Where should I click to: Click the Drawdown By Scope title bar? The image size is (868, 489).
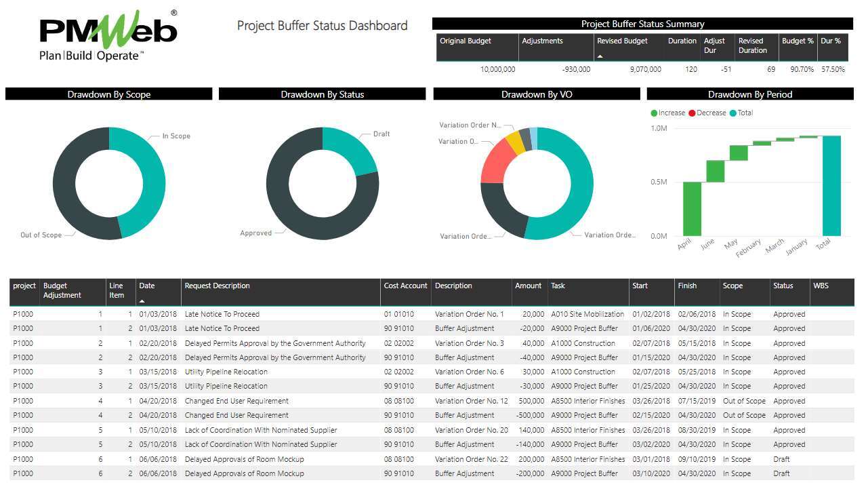[108, 94]
